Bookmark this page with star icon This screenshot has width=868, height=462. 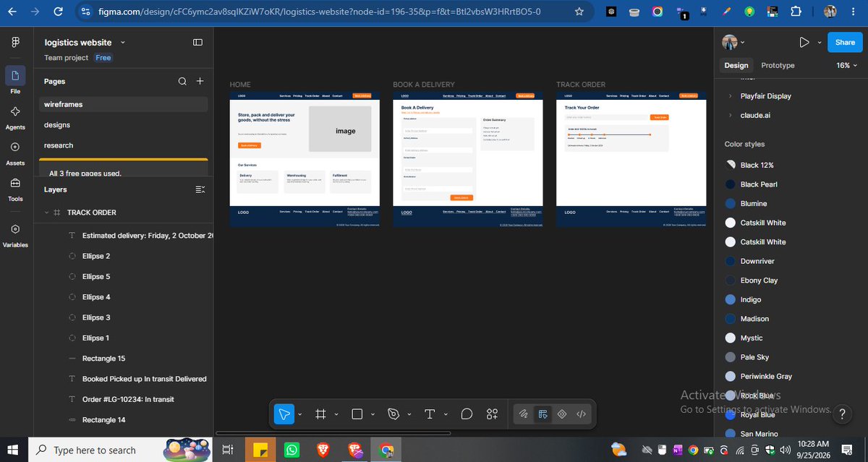pyautogui.click(x=579, y=12)
